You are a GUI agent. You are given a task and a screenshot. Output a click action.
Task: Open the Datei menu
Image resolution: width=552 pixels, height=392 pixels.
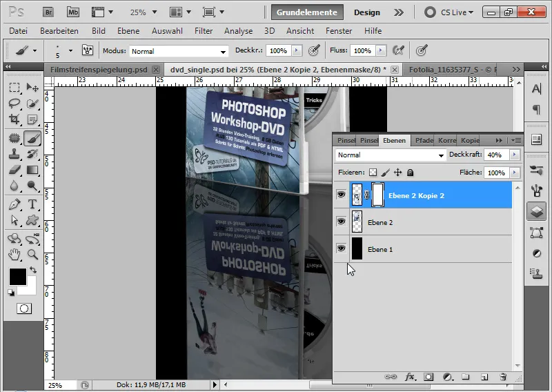point(19,31)
